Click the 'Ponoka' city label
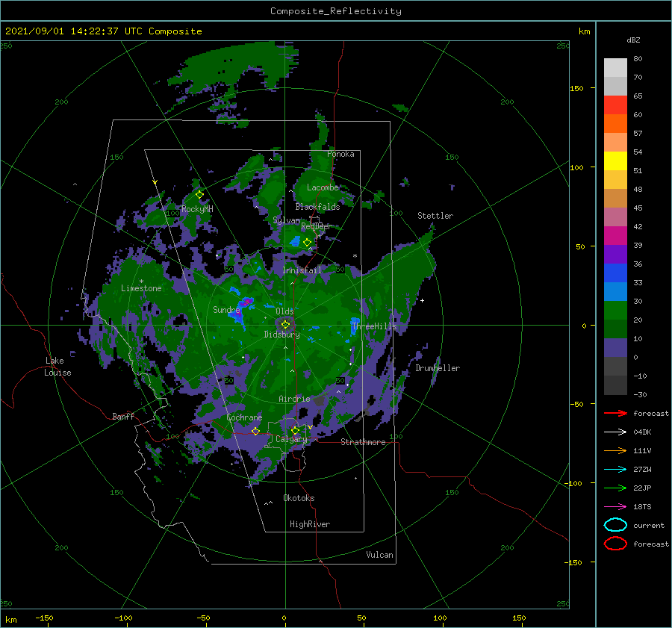This screenshot has width=672, height=628. click(x=340, y=154)
